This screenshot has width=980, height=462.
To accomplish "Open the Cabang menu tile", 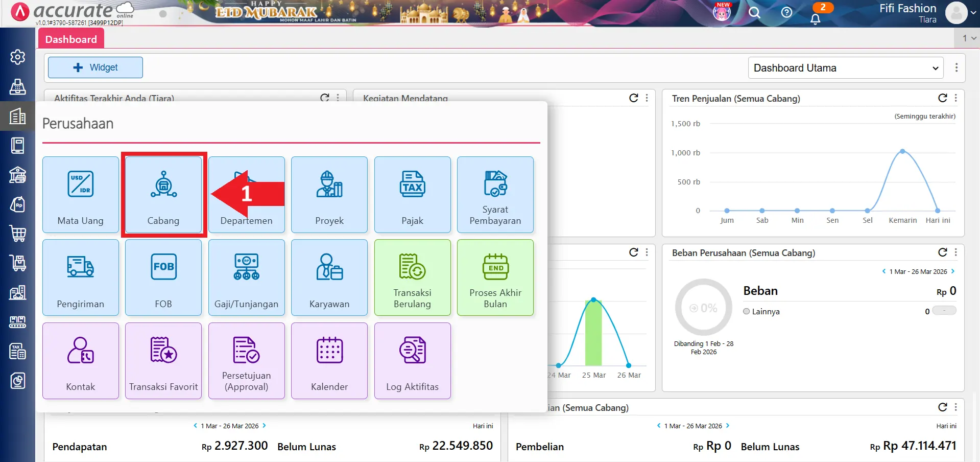I will point(163,195).
